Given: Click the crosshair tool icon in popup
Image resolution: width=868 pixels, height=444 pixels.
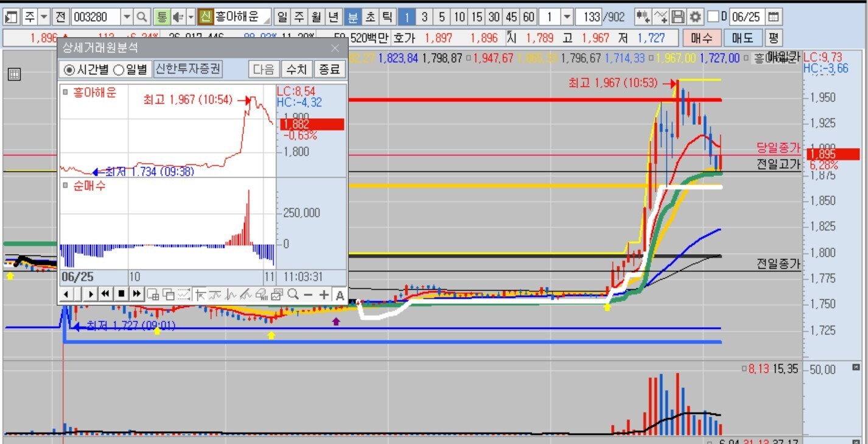Looking at the screenshot, I should 200,295.
